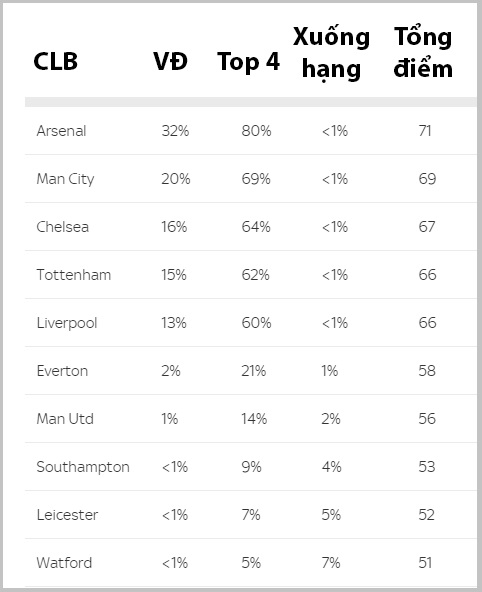
Task: Select Chelsea in the table
Action: [x=63, y=227]
